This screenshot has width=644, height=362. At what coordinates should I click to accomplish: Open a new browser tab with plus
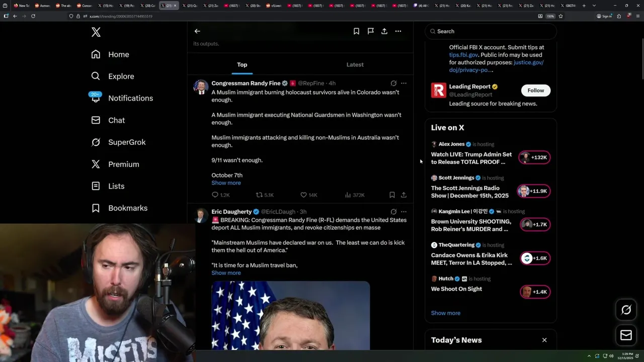click(584, 6)
